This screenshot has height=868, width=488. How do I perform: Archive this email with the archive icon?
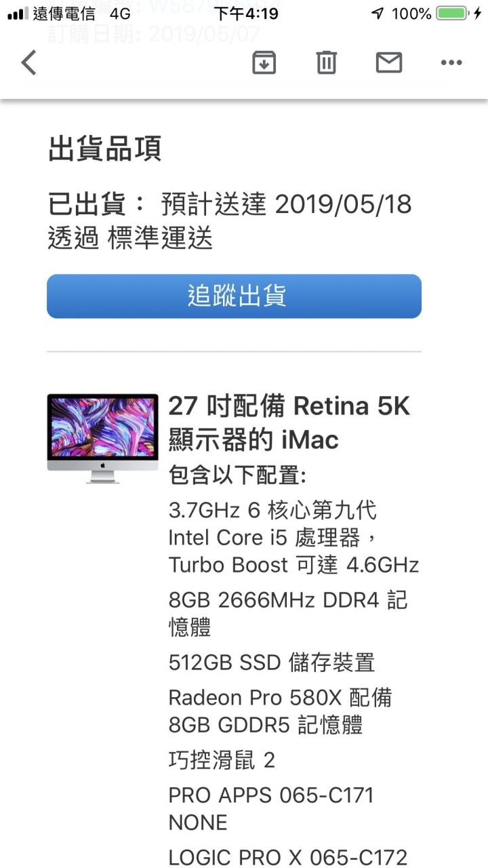[x=264, y=62]
